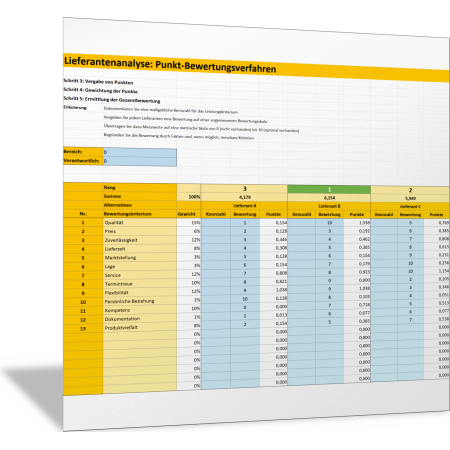This screenshot has width=450, height=450.
Task: Click the Nr. column header
Action: [x=83, y=214]
